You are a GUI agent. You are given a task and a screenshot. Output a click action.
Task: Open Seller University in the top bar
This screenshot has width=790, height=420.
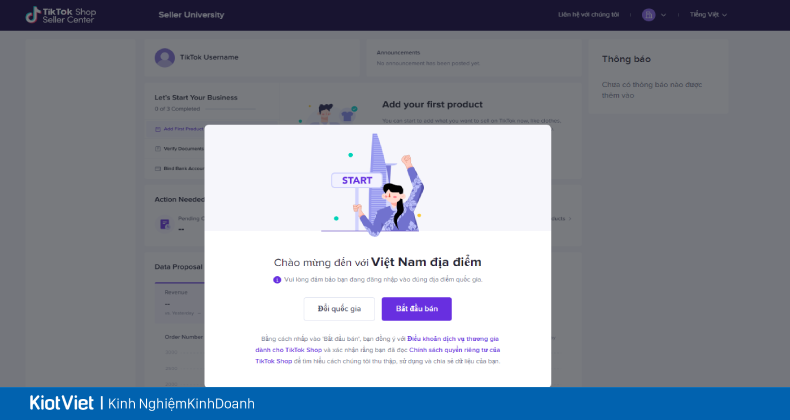[191, 15]
